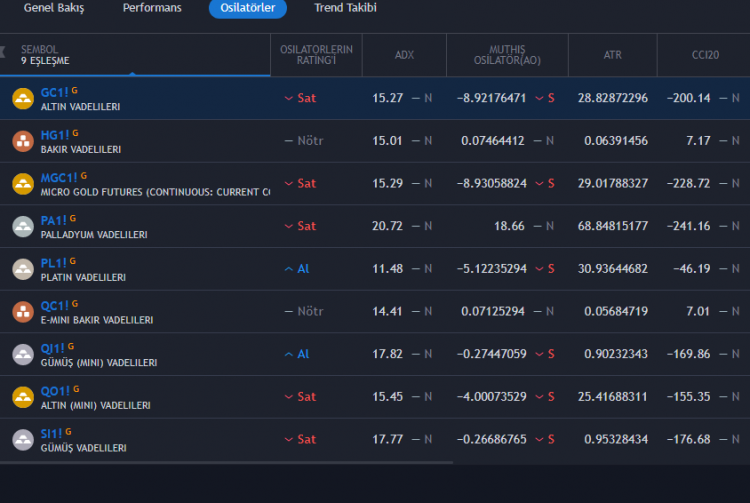Image resolution: width=750 pixels, height=503 pixels.
Task: Click the horizontal scrollbar below the table
Action: (x=226, y=463)
